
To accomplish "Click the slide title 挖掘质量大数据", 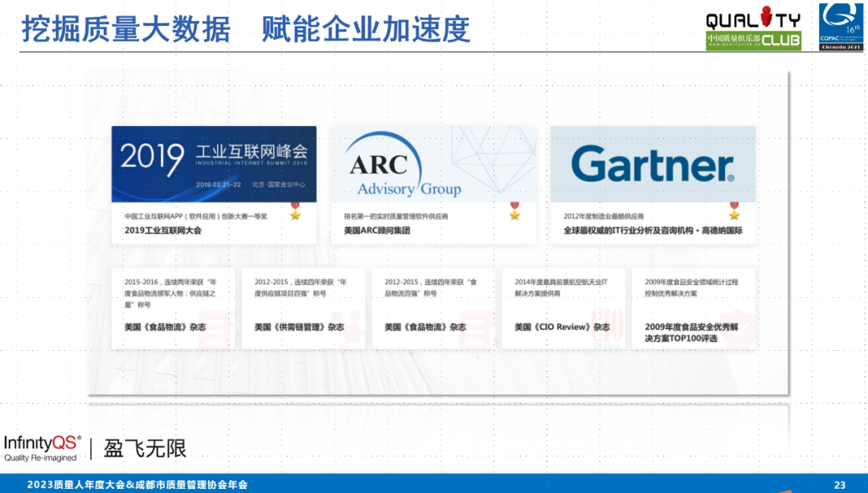I will tap(126, 29).
